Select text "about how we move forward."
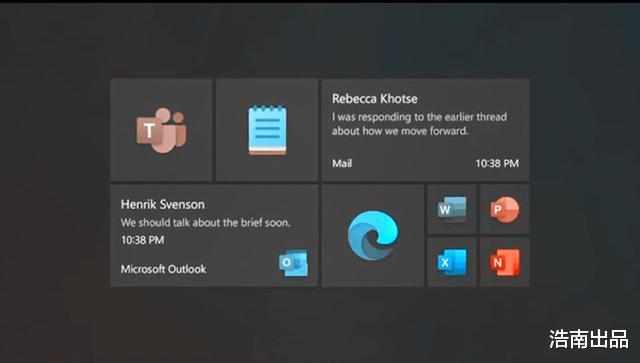Image resolution: width=640 pixels, height=363 pixels. [x=400, y=131]
